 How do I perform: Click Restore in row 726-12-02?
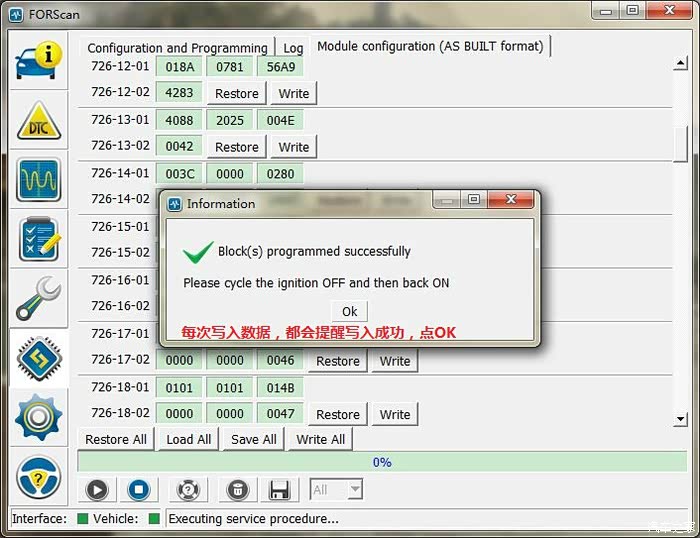pos(237,93)
